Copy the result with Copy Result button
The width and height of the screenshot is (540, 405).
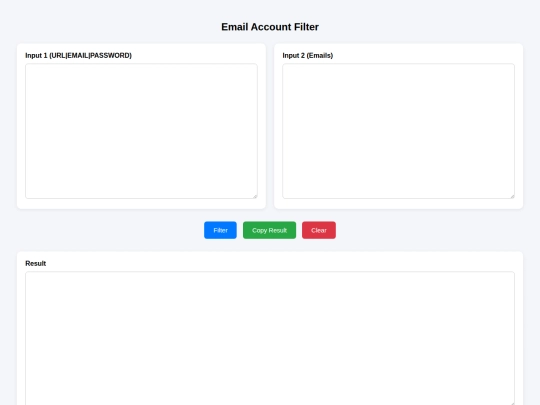269,230
